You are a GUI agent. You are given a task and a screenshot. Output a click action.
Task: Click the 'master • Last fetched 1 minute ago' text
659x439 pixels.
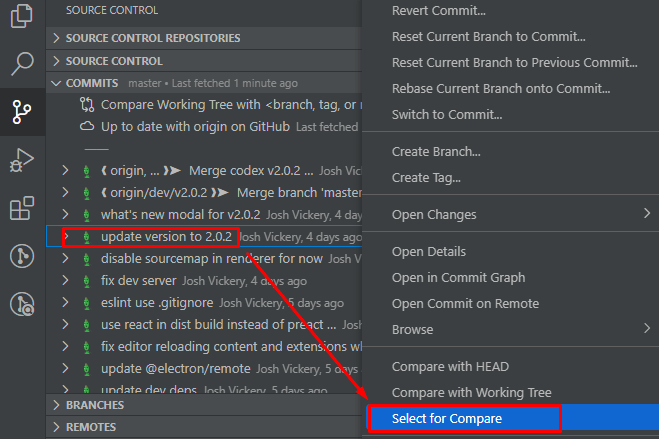213,83
